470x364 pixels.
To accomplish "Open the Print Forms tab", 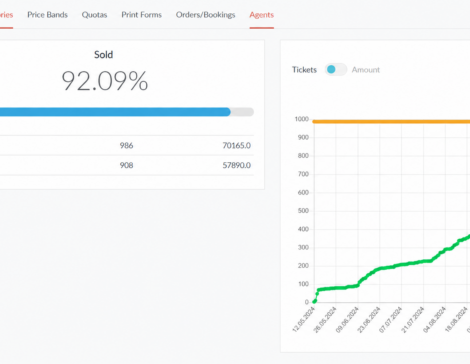I will (x=141, y=15).
